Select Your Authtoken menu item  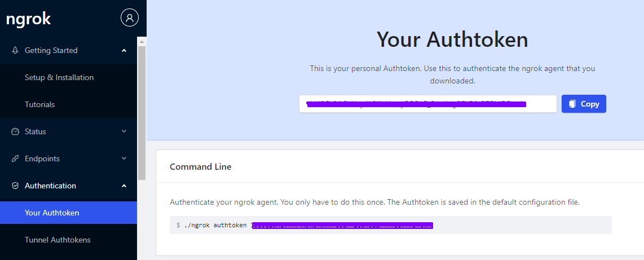click(x=52, y=213)
